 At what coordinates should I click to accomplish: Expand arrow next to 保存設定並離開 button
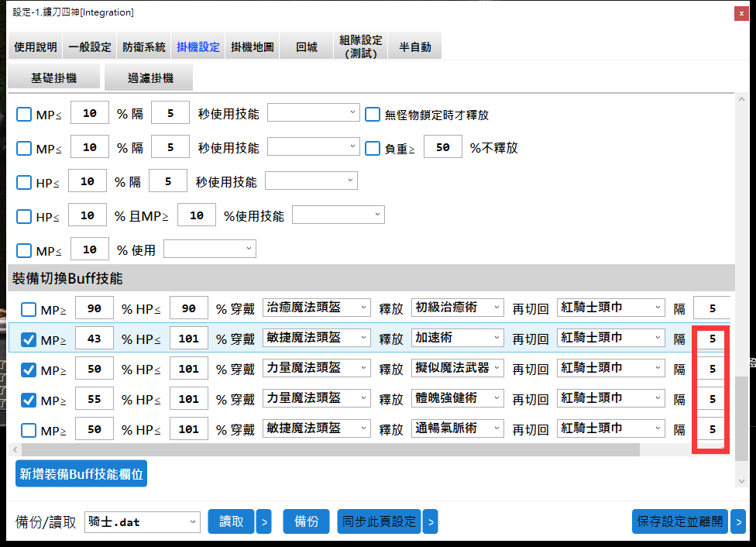[x=738, y=521]
